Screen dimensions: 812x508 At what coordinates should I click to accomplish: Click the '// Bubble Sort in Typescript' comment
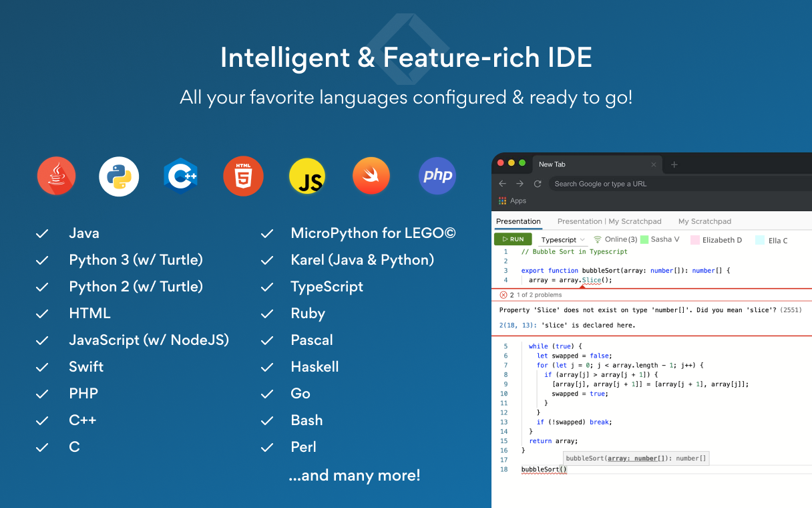pos(574,252)
